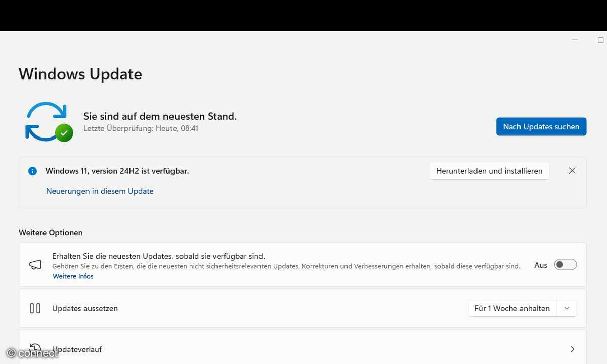Viewport: 607px width, 364px height.
Task: Click the update sync status icon
Action: pos(49,122)
